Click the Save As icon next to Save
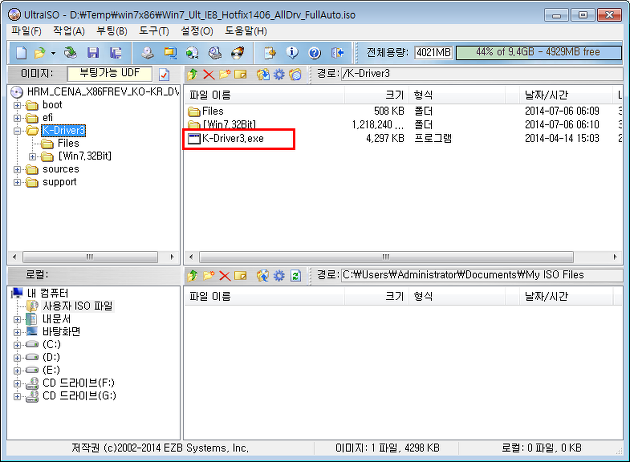 116,53
